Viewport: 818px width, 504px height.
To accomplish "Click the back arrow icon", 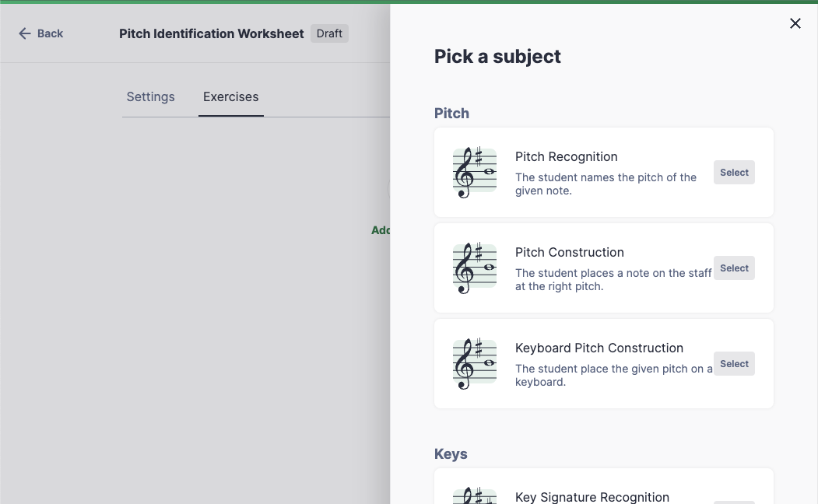I will pyautogui.click(x=25, y=33).
